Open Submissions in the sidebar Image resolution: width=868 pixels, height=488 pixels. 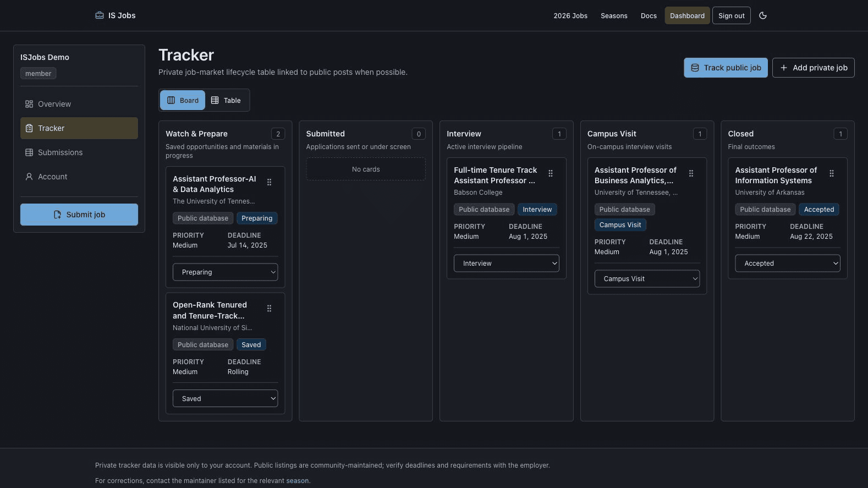(79, 152)
